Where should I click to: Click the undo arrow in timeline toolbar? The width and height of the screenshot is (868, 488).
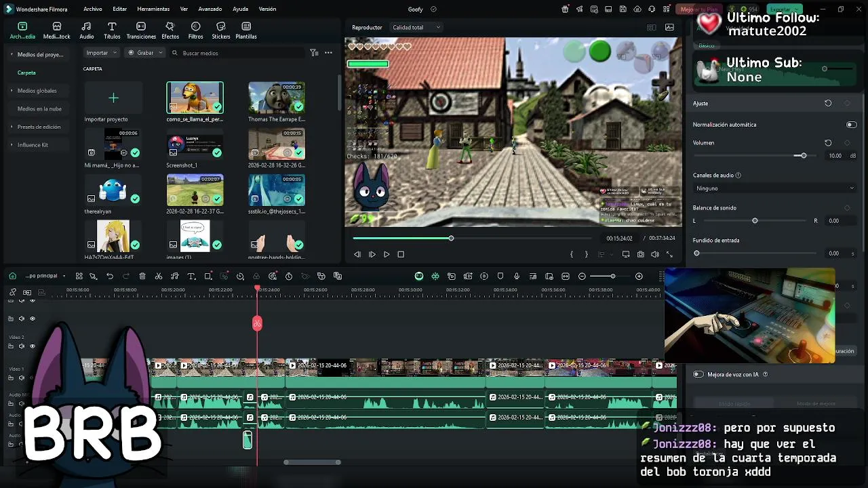pyautogui.click(x=110, y=277)
